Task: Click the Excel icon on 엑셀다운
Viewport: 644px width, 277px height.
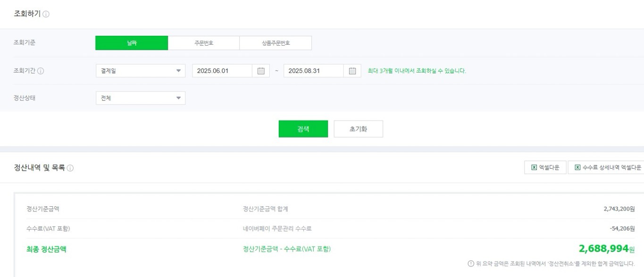Action: (534, 168)
